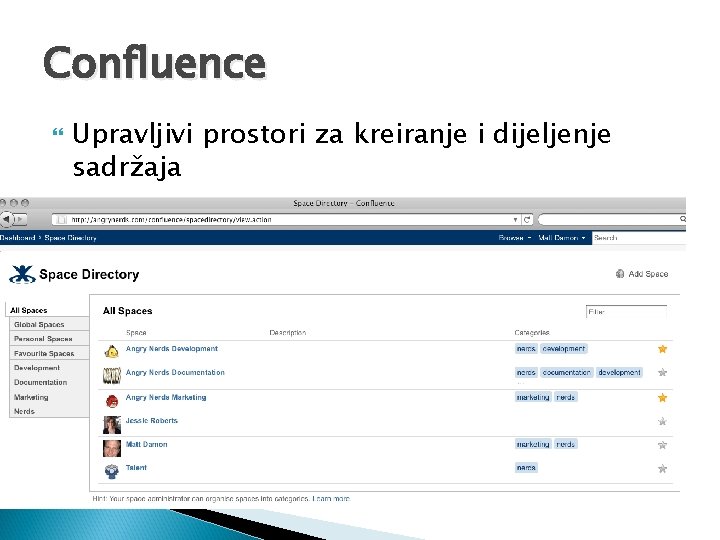Select the Global Spaces tab

click(49, 324)
